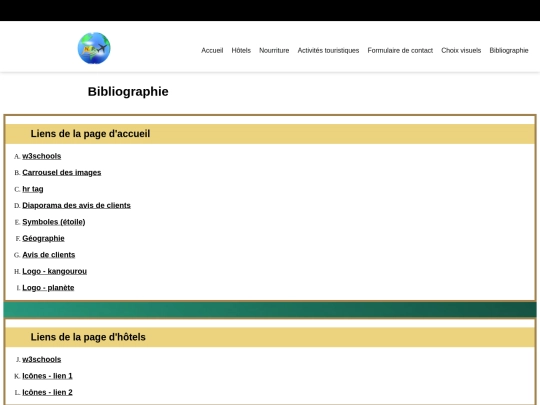Click the globe airplane site logo
The width and height of the screenshot is (540, 405).
click(x=94, y=48)
